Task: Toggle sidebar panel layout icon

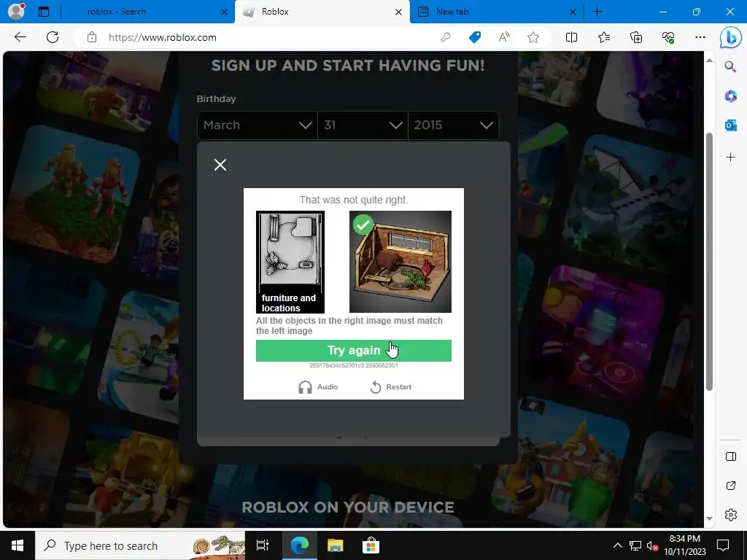Action: pyautogui.click(x=731, y=456)
